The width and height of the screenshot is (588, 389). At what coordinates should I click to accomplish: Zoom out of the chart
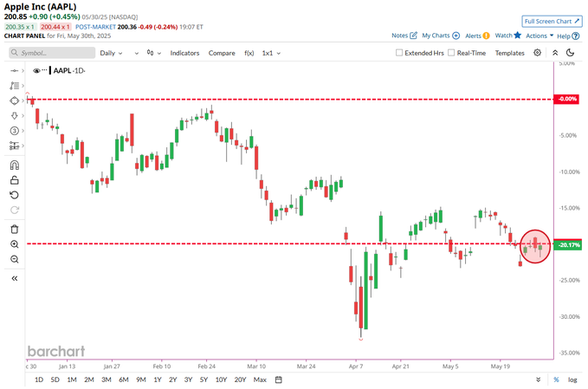(14, 259)
